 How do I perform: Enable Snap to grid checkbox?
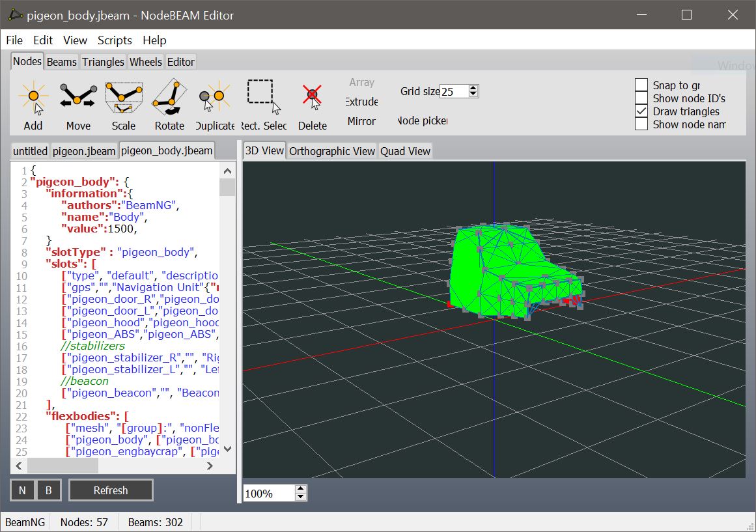point(641,85)
